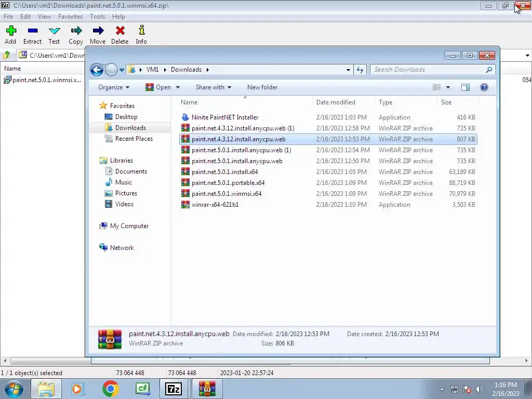This screenshot has width=532, height=399.
Task: Open the Favorites menu in 7-Zip
Action: click(x=70, y=16)
